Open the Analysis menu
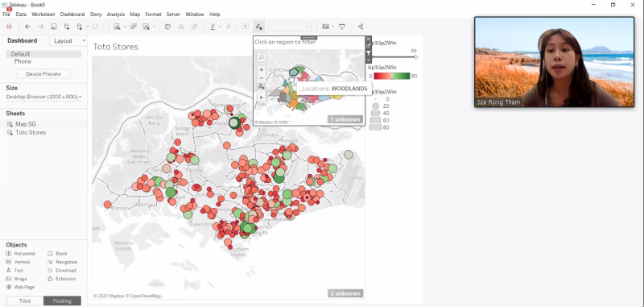This screenshot has width=644, height=307. tap(115, 15)
